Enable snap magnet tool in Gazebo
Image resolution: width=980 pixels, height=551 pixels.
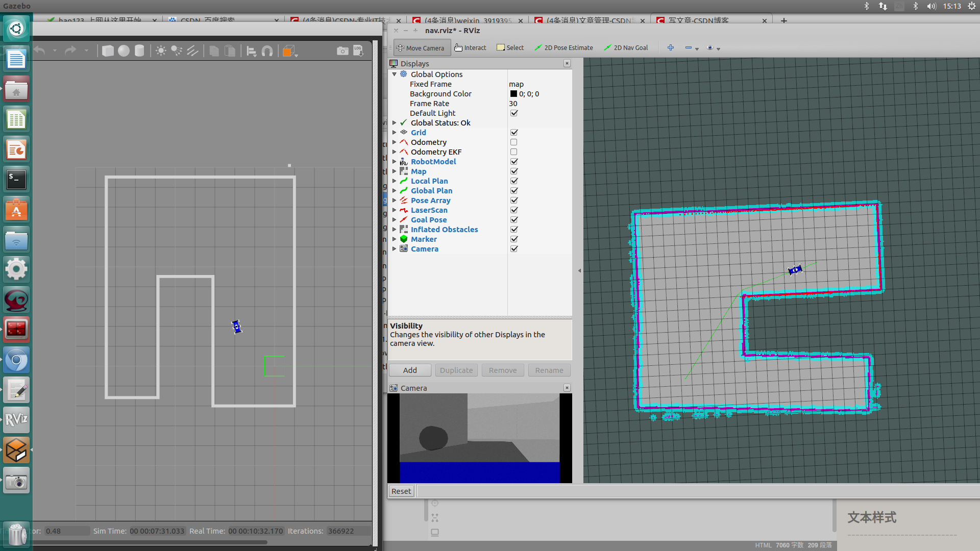(x=267, y=51)
